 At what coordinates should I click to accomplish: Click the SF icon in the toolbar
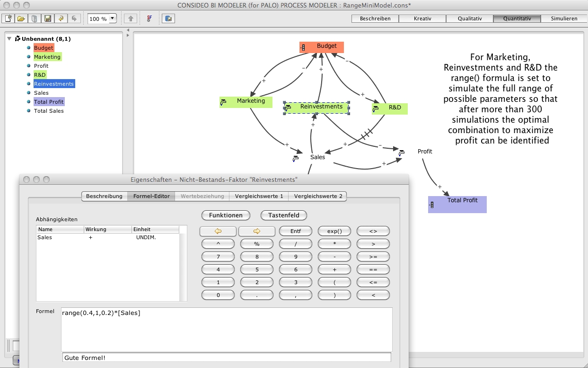click(x=149, y=18)
